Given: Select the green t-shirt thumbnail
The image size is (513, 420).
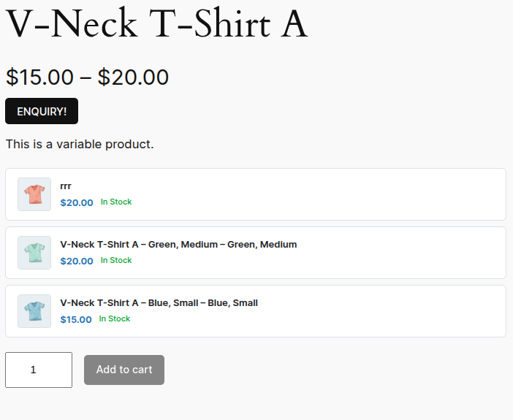Looking at the screenshot, I should pyautogui.click(x=34, y=253).
